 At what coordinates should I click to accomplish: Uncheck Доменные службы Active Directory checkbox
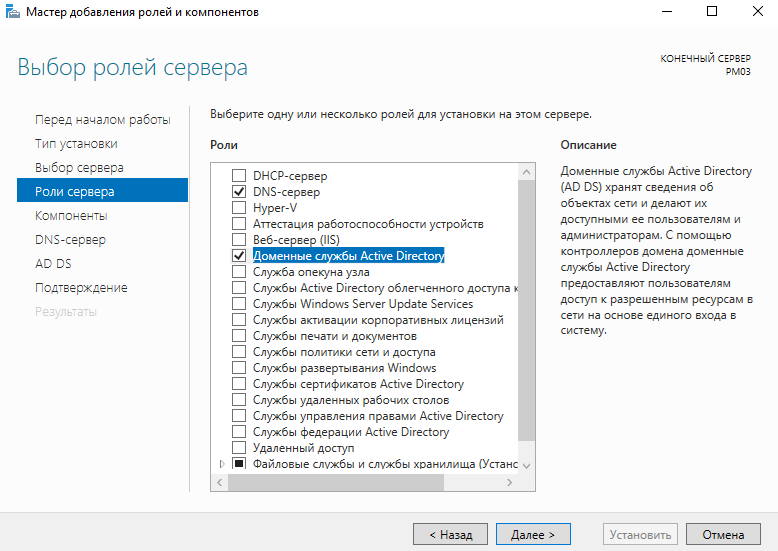tap(239, 256)
